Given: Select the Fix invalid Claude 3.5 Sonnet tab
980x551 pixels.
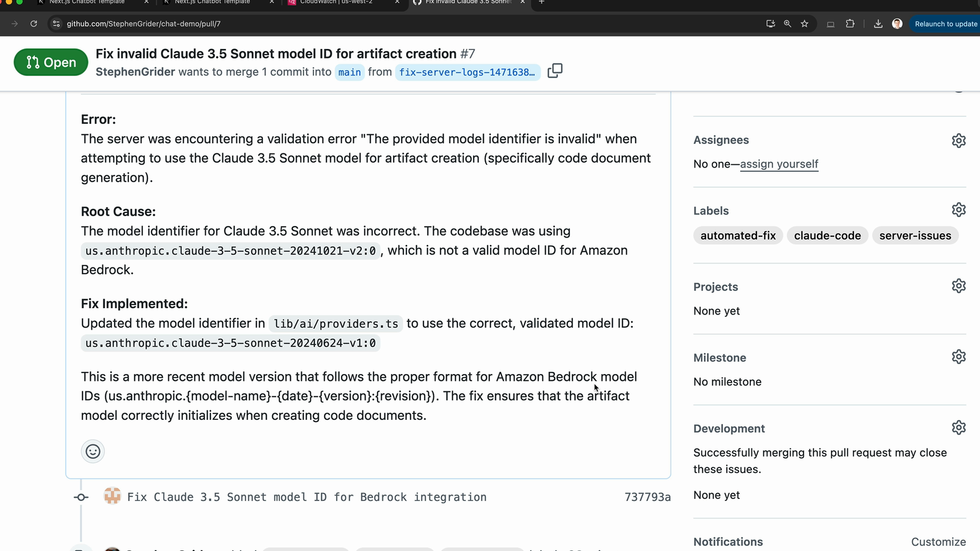Looking at the screenshot, I should (x=469, y=3).
